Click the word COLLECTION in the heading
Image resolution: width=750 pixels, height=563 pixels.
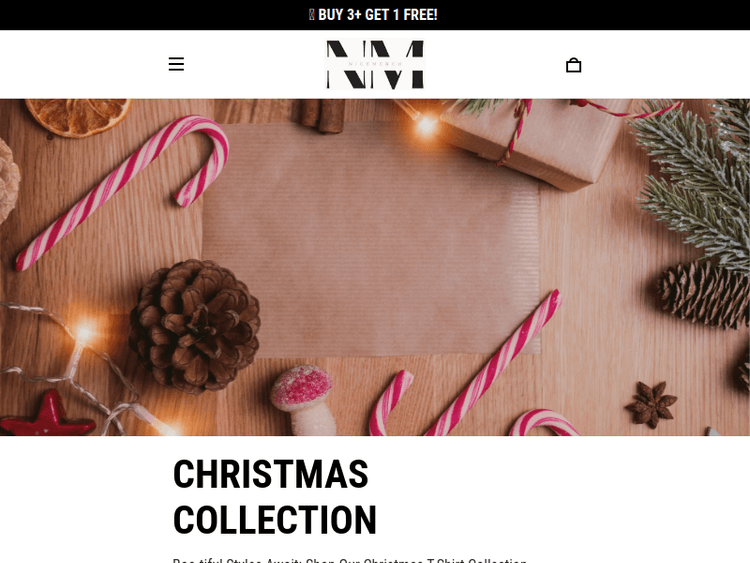point(275,519)
